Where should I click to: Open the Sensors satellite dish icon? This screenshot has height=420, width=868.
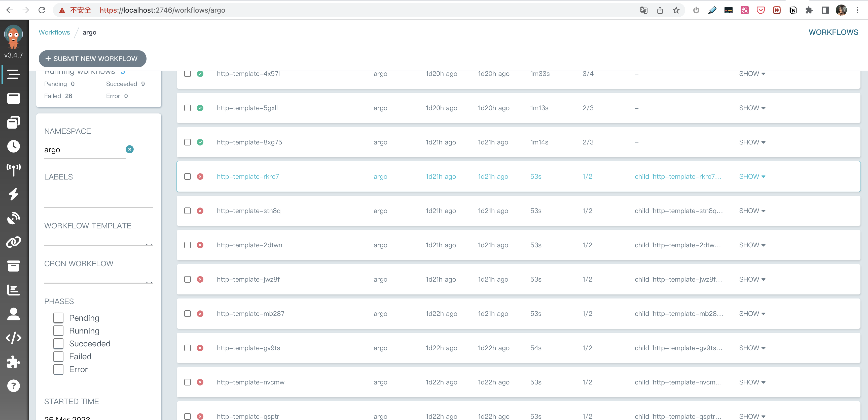point(14,218)
